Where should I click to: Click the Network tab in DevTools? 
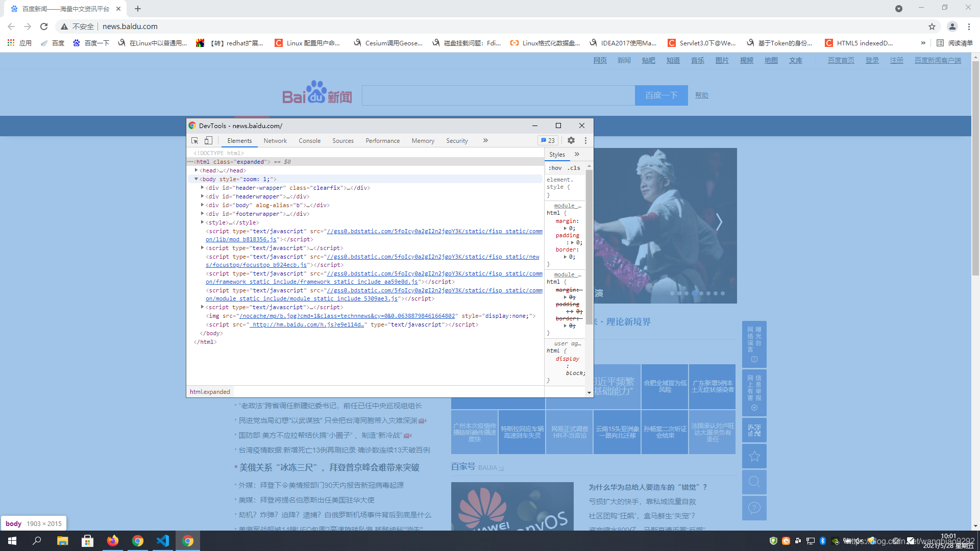(275, 141)
